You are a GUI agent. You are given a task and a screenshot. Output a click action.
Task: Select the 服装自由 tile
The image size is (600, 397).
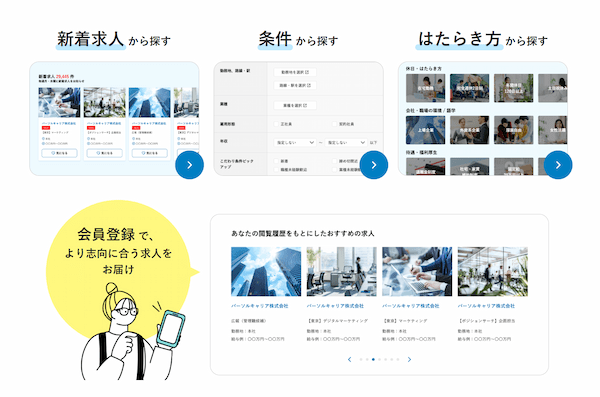514,130
